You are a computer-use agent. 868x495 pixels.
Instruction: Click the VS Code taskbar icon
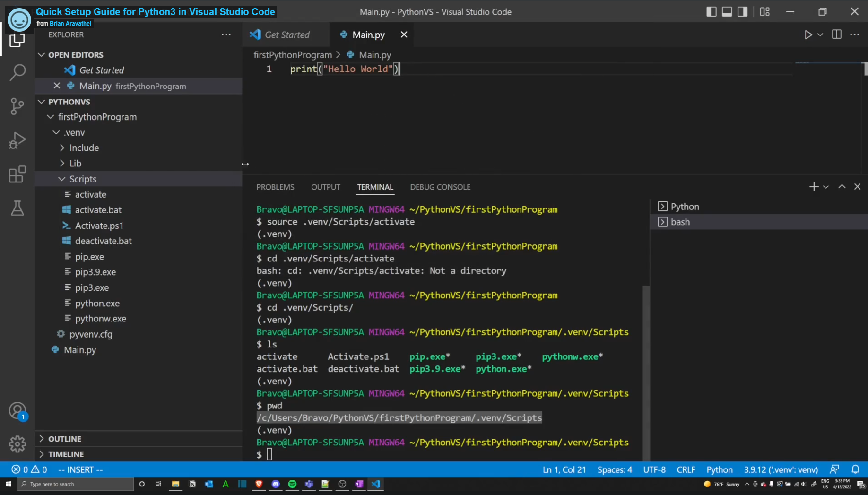pyautogui.click(x=376, y=484)
